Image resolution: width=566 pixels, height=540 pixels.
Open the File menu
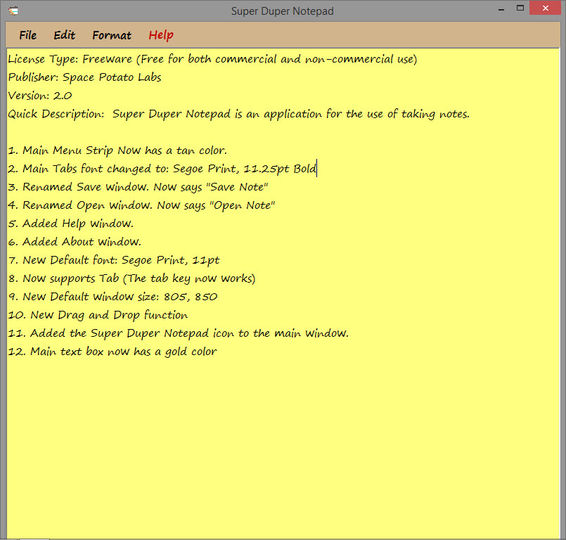pyautogui.click(x=28, y=35)
